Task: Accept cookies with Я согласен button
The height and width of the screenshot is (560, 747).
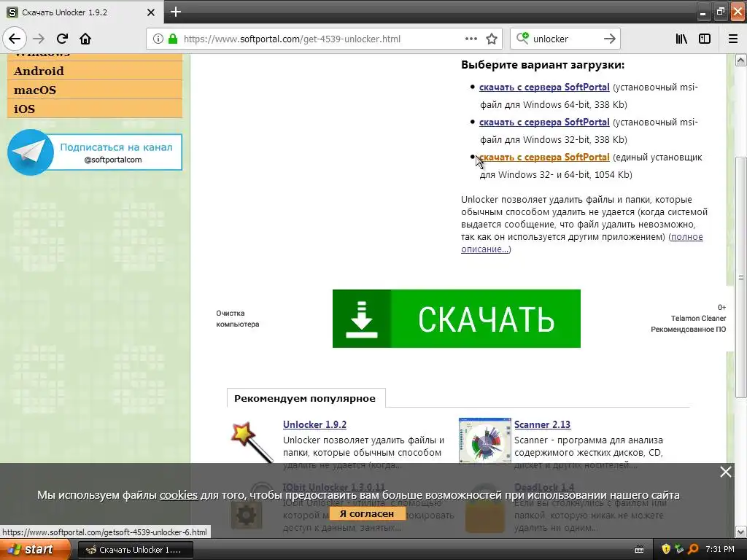Action: tap(366, 514)
